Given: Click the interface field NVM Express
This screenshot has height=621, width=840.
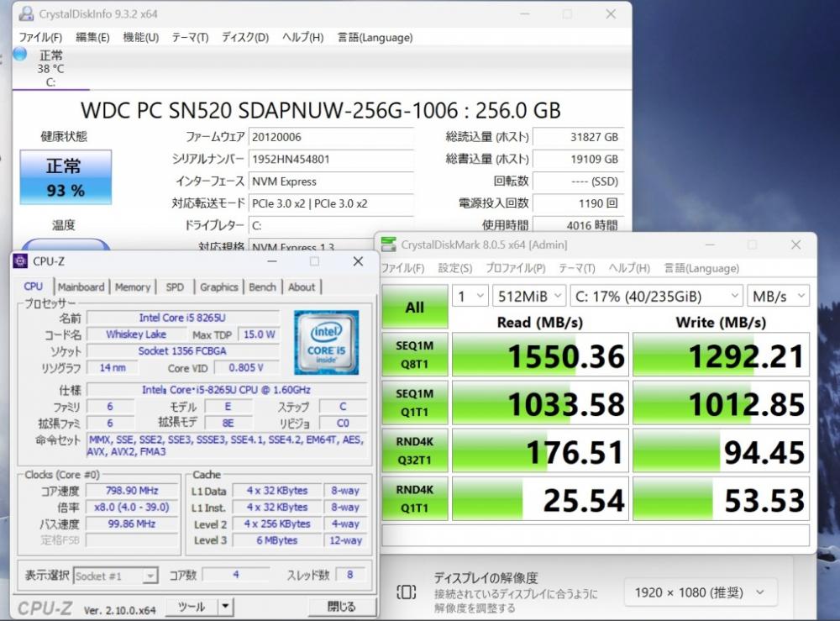Looking at the screenshot, I should (x=331, y=182).
